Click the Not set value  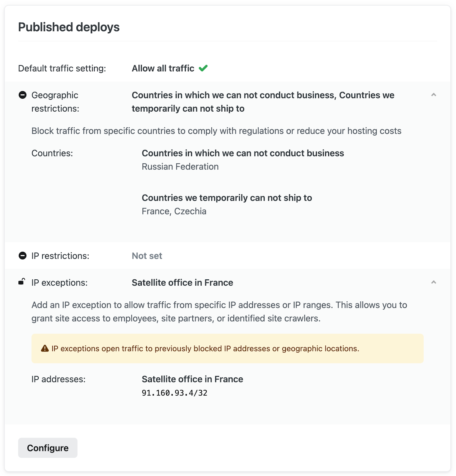click(x=147, y=256)
